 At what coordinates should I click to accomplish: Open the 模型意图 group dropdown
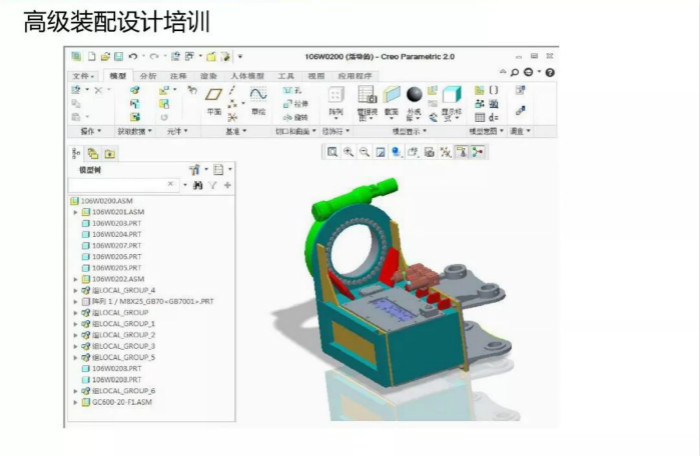[x=486, y=131]
